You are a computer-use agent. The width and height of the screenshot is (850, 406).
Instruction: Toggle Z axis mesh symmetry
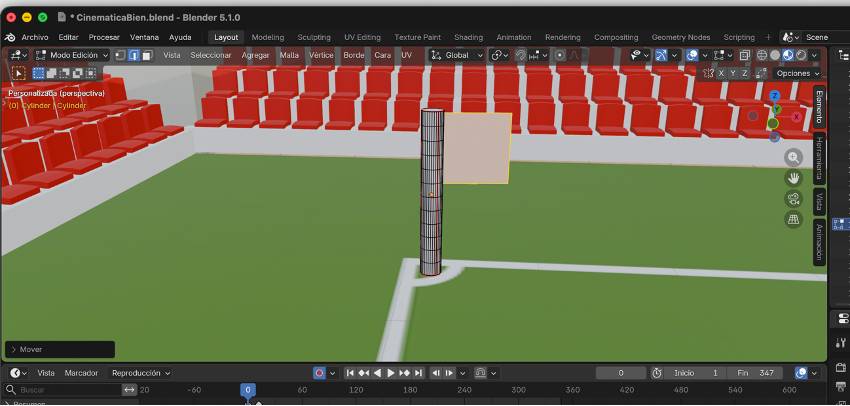pyautogui.click(x=745, y=73)
